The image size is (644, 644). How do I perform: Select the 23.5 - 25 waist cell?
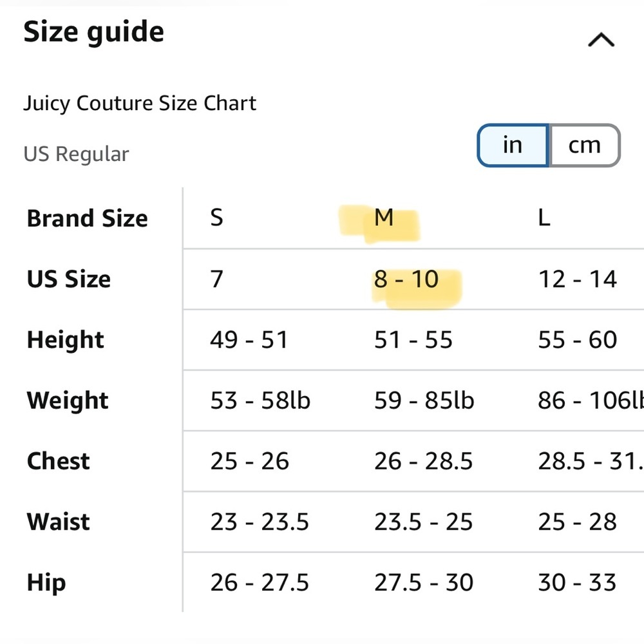423,522
